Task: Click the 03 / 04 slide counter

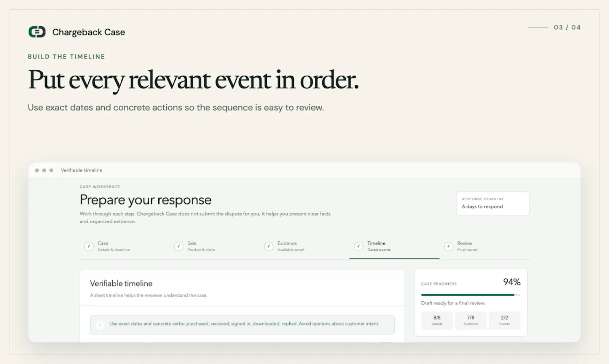Action: click(x=567, y=27)
